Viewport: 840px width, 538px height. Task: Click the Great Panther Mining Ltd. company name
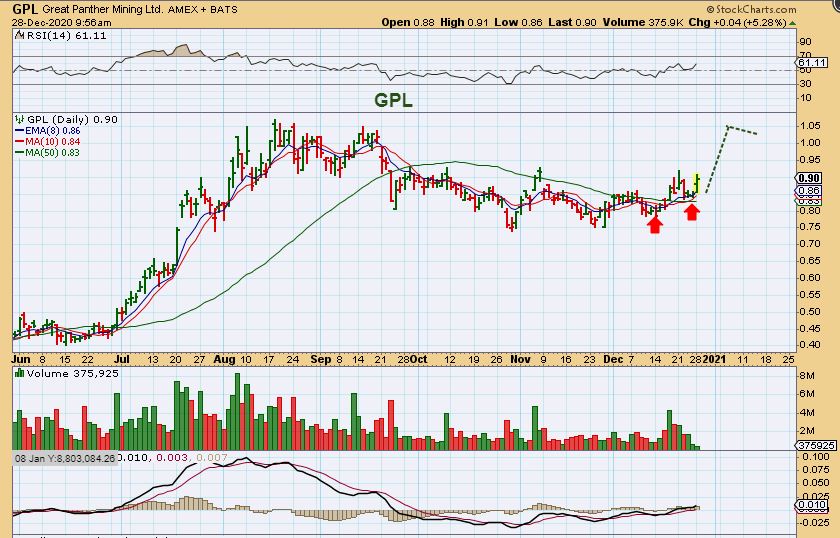pos(103,10)
